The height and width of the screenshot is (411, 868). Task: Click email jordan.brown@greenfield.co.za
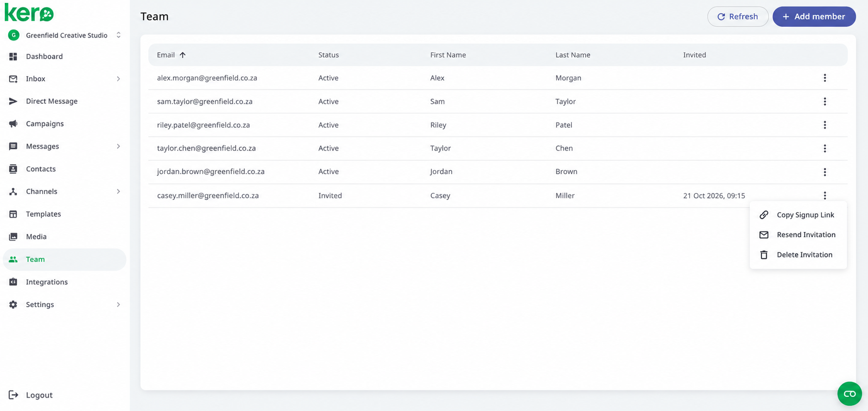211,171
